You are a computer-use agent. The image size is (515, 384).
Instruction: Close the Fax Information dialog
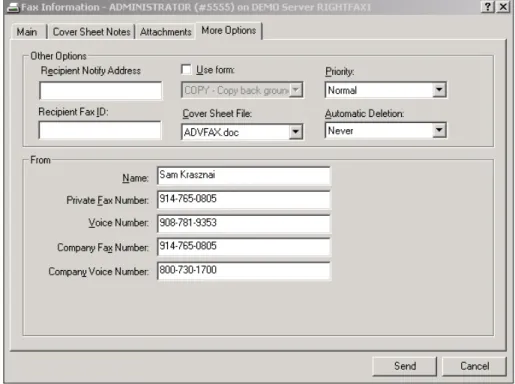[x=503, y=7]
